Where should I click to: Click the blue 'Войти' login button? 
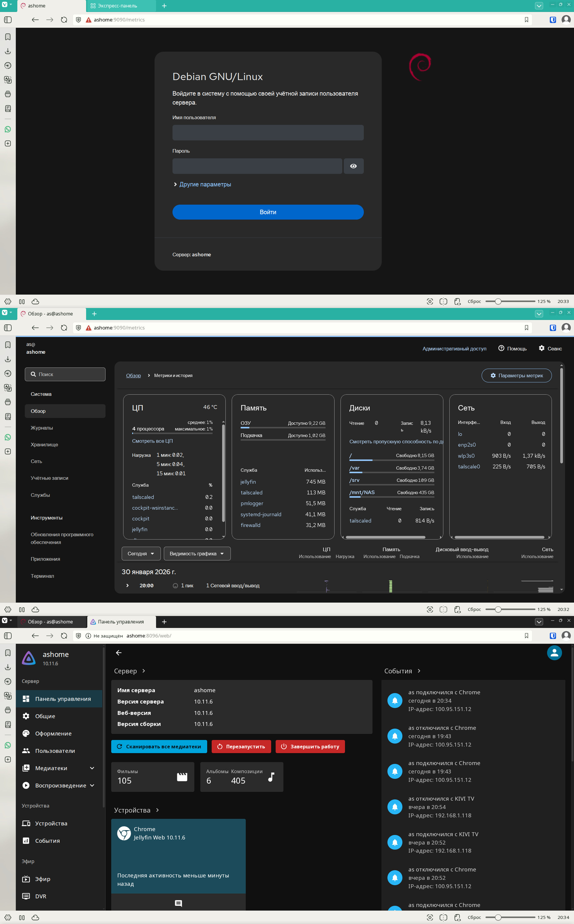(x=268, y=212)
